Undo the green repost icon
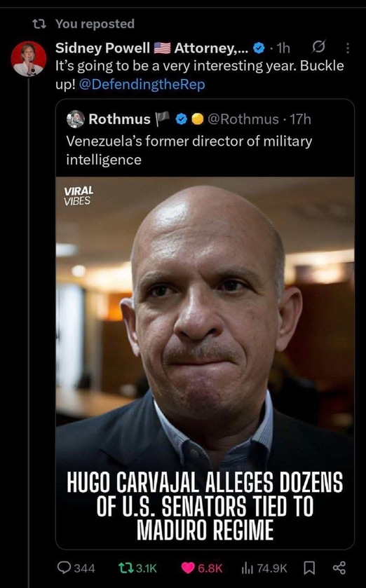Image resolution: width=366 pixels, height=588 pixels. (125, 568)
